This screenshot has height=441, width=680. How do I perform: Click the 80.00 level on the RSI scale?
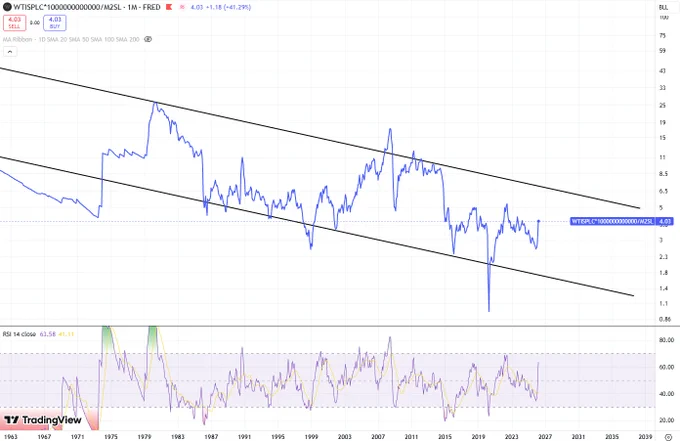(666, 340)
